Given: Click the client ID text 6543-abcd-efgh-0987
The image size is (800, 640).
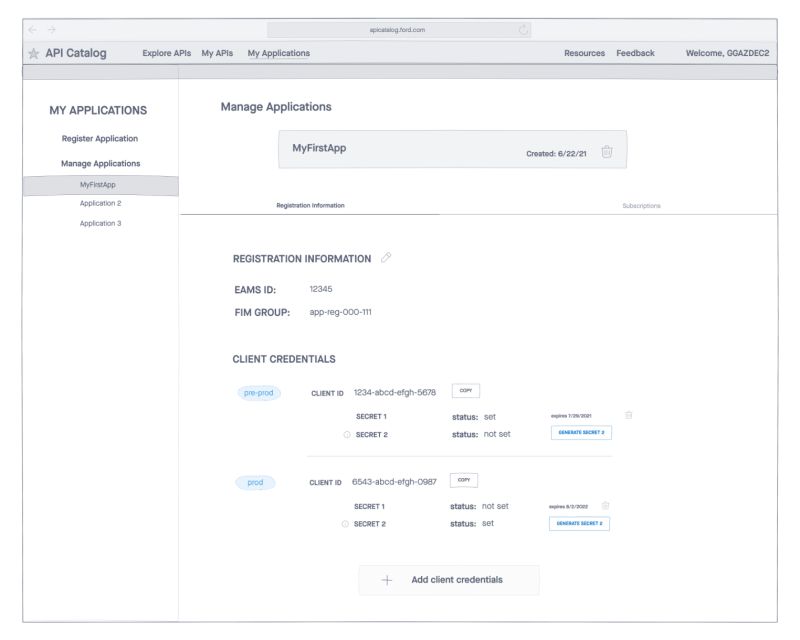Looking at the screenshot, I should (x=394, y=482).
